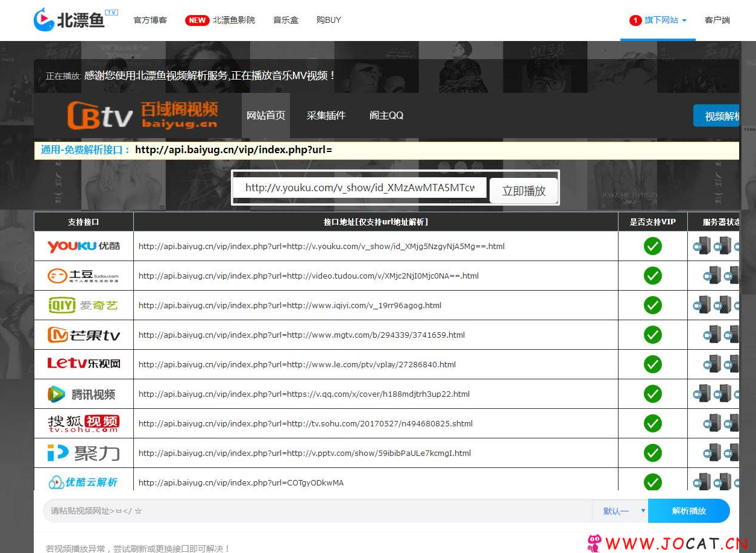756x553 pixels.
Task: Click the green VIP checkmark in iQIYI row
Action: [653, 305]
